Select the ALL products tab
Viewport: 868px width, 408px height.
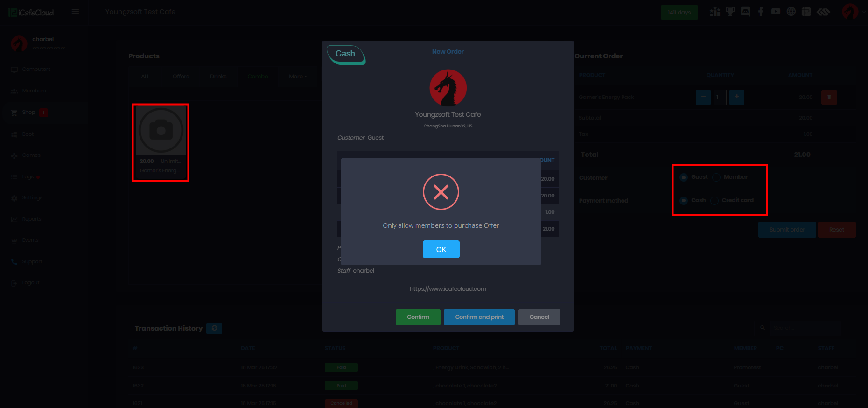pos(146,77)
